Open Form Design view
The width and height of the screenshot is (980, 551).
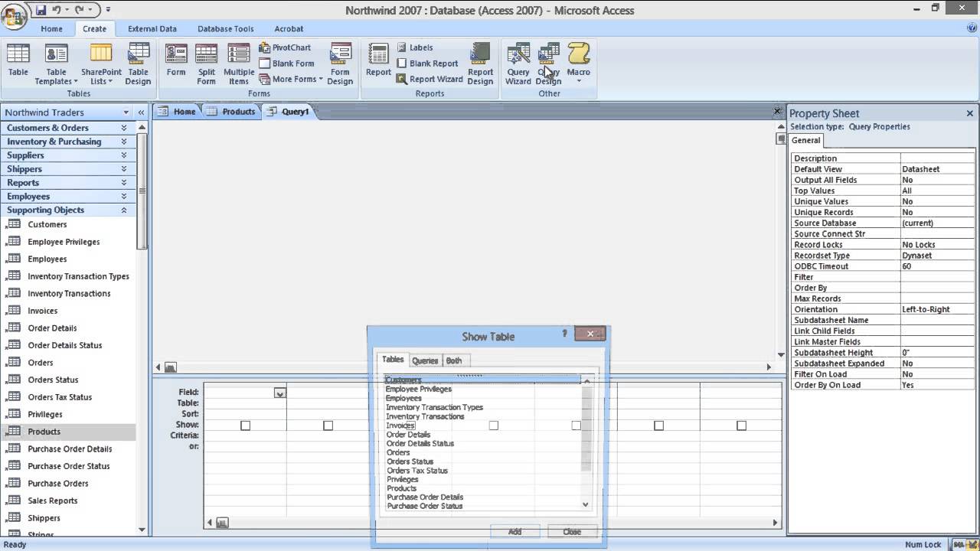click(x=340, y=63)
